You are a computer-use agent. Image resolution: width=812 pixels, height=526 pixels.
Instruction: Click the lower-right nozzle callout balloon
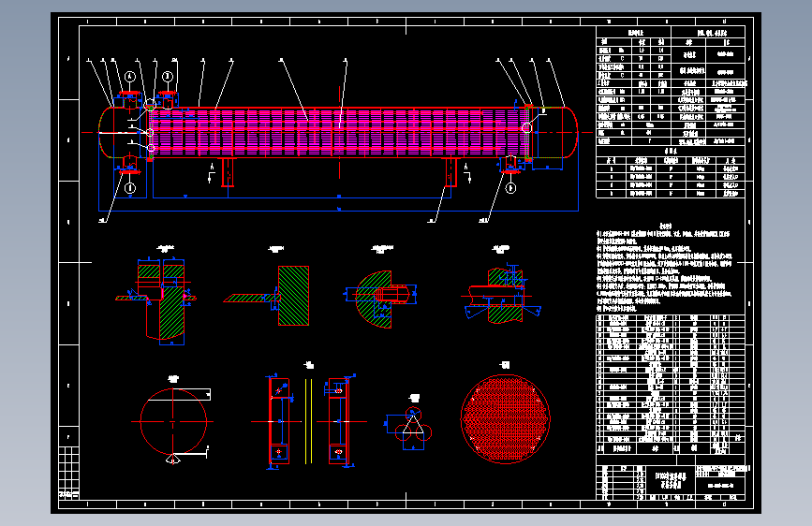click(x=510, y=188)
